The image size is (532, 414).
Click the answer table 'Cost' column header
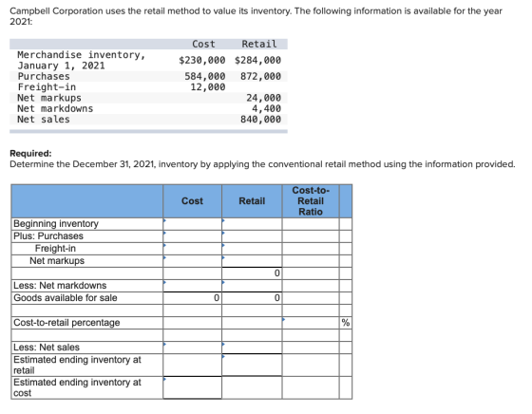coord(192,201)
